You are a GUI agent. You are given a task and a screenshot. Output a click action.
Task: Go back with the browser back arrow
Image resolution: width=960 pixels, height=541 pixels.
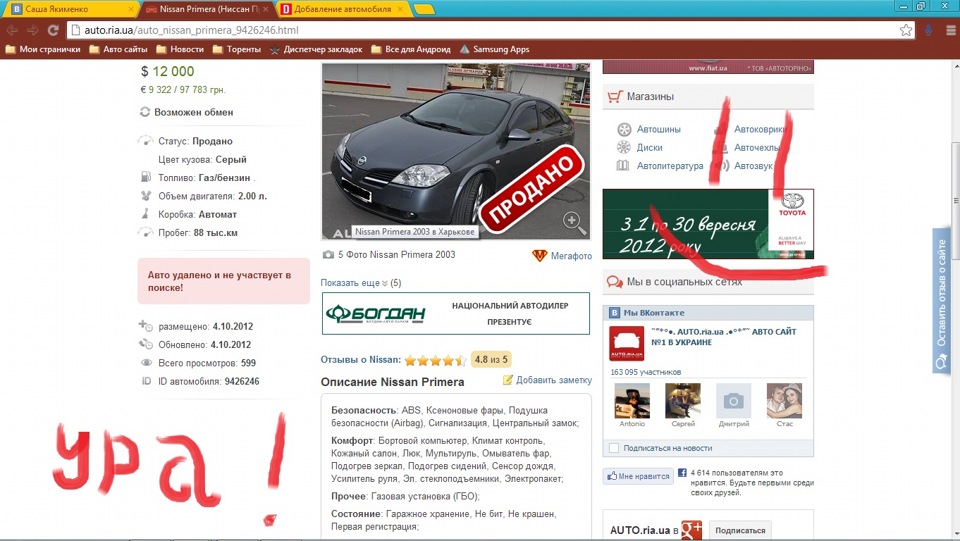click(x=12, y=30)
